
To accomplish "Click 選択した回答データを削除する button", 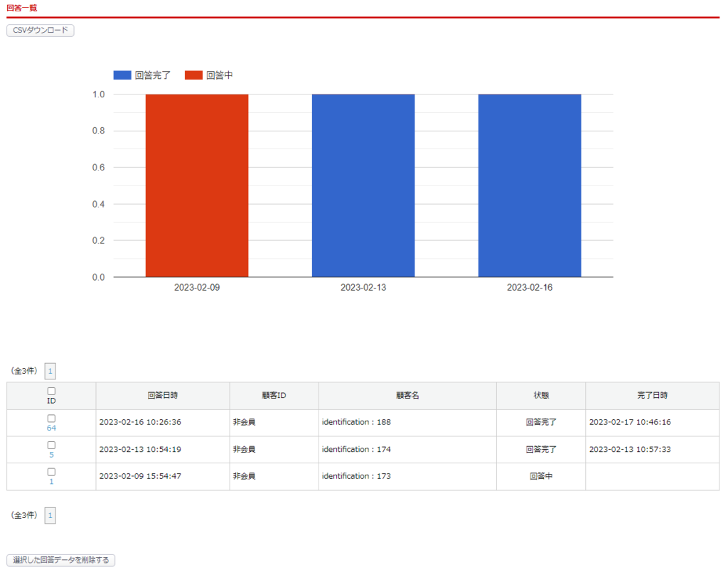I will tap(60, 560).
